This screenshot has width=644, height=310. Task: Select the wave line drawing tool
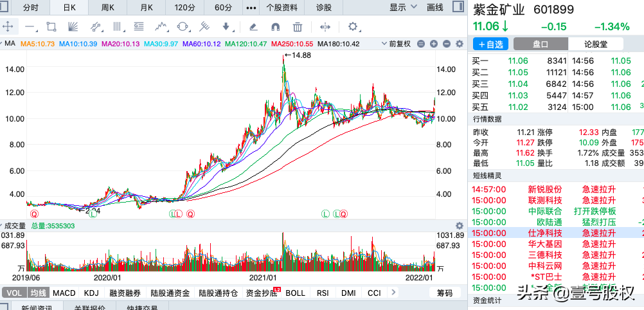point(161,27)
